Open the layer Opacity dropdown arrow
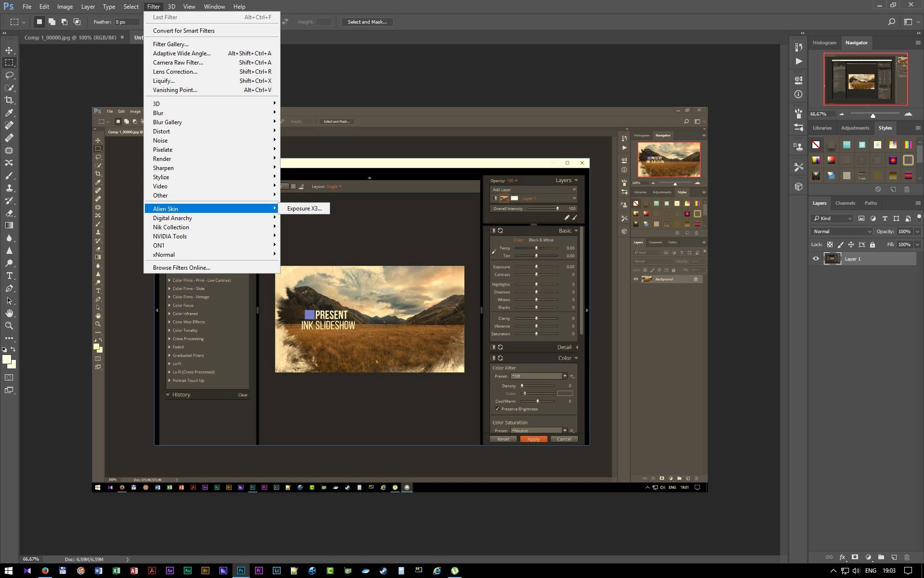This screenshot has width=924, height=578. (x=917, y=231)
